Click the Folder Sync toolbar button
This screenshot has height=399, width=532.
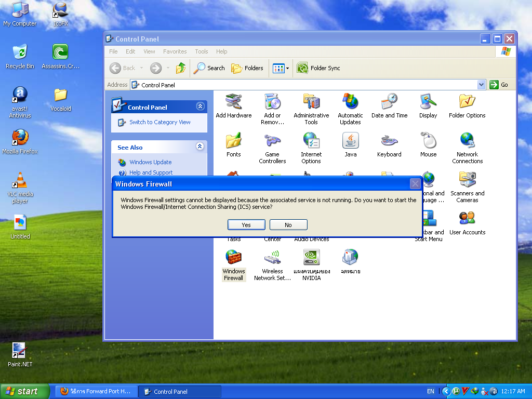pos(319,68)
